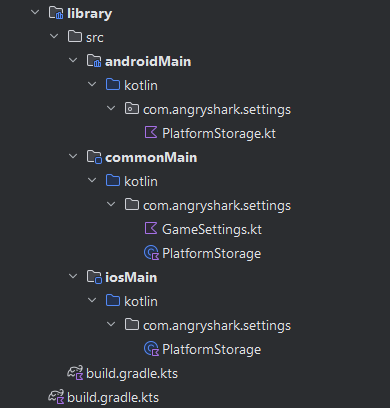
Task: Click the package icon under androidMain kotlin
Action: tap(132, 109)
